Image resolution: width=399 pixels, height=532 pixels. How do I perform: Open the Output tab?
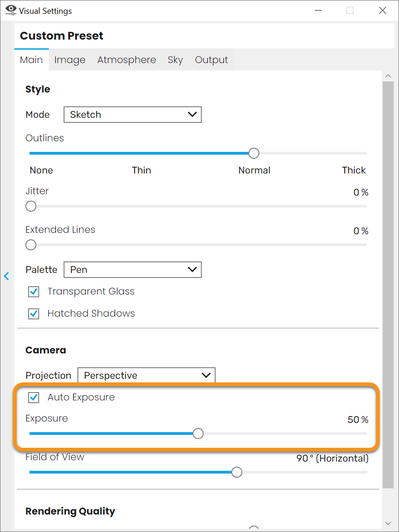[x=211, y=60]
